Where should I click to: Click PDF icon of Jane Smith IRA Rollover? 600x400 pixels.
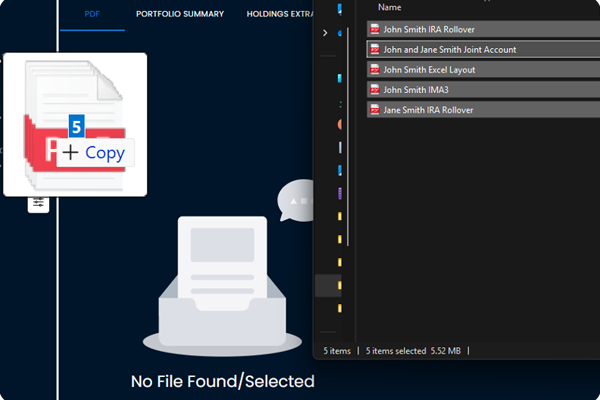coord(375,110)
